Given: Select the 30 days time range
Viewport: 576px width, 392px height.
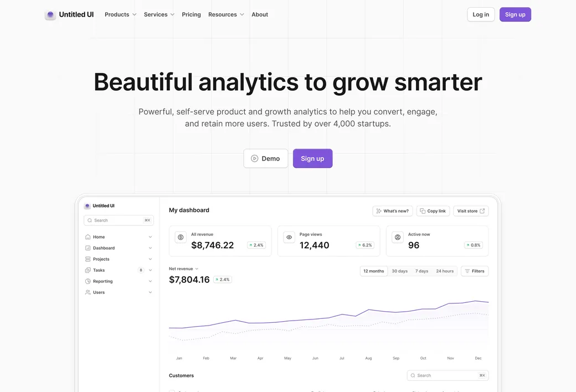Looking at the screenshot, I should pos(400,271).
